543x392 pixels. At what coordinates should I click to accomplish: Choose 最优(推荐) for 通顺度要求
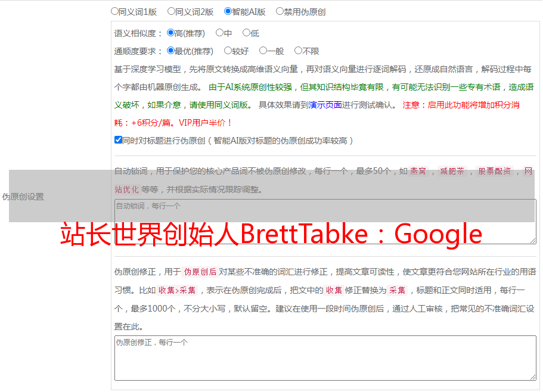170,51
